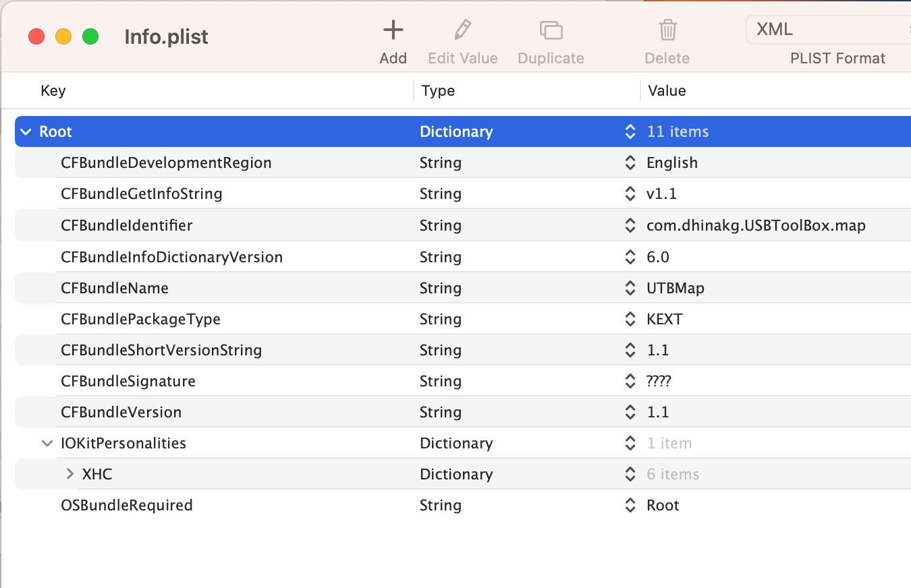Screen dimensions: 911x588
Task: Click the com.dhinakg.USBToolBox.map value
Action: pyautogui.click(x=756, y=225)
